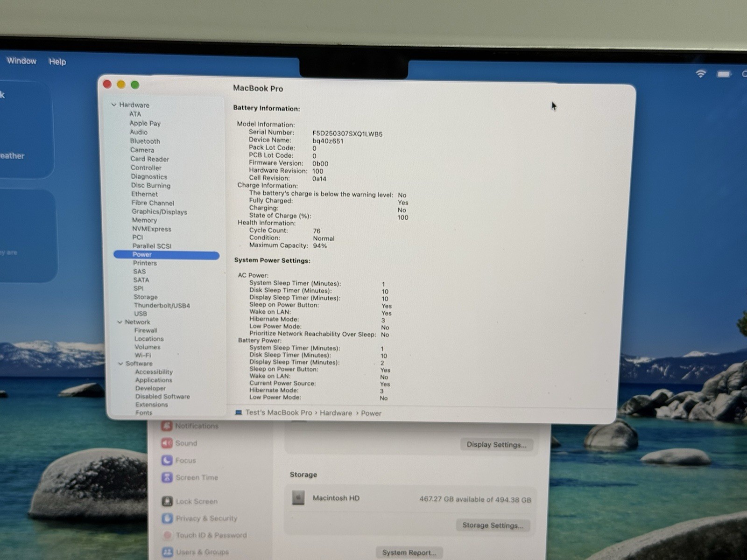This screenshot has height=560, width=747.
Task: Select Ethernet in the Hardware list
Action: tap(145, 194)
